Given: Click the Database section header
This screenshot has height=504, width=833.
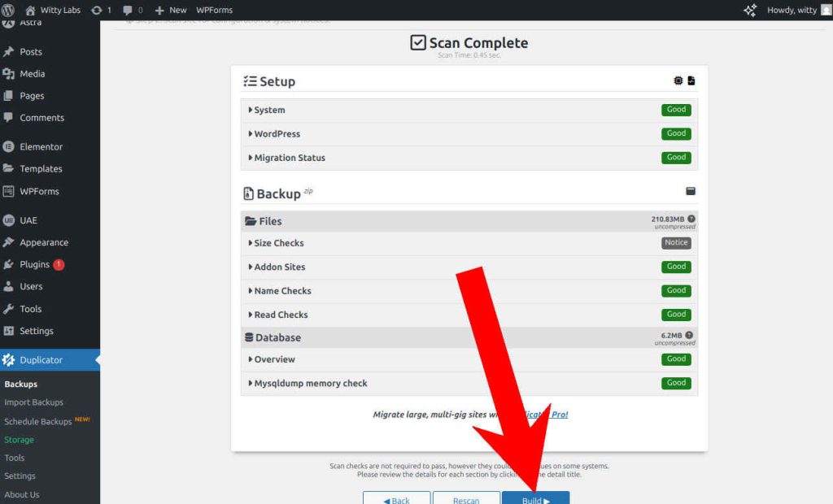Looking at the screenshot, I should click(469, 337).
